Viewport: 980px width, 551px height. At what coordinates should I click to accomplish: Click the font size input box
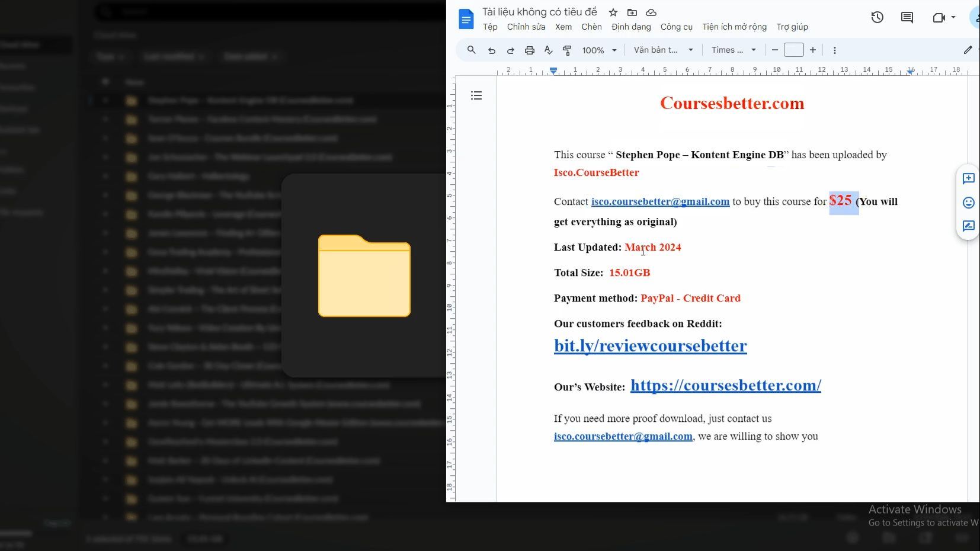pyautogui.click(x=794, y=50)
